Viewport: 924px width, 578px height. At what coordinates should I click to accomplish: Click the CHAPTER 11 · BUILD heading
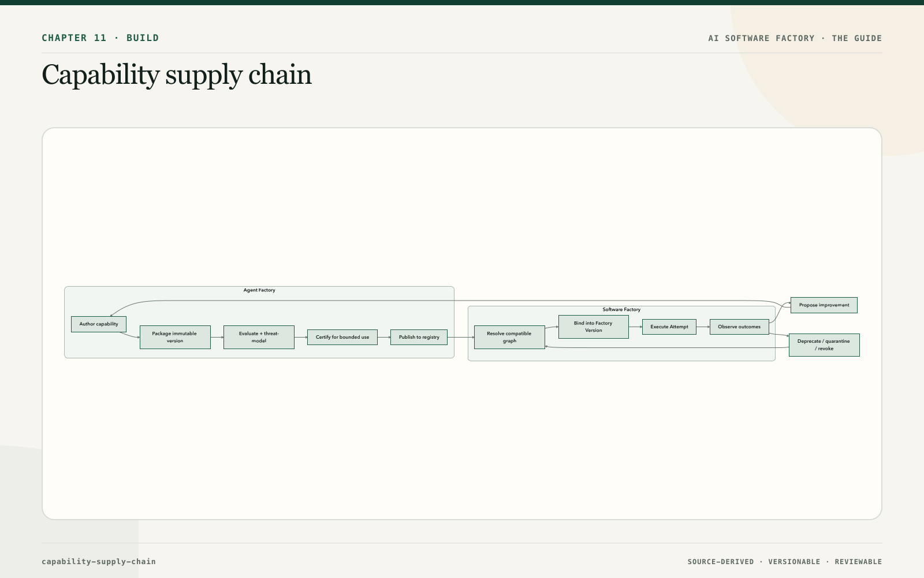pos(100,38)
